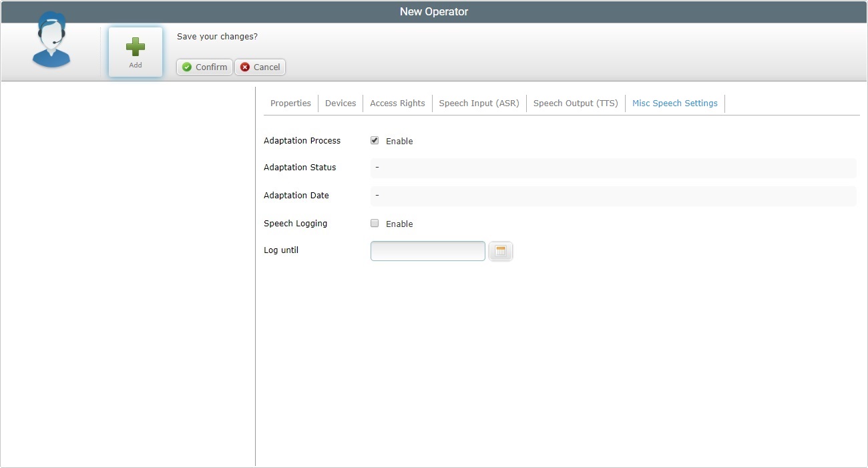Screen dimensions: 868x468
Task: Cancel saving the changes
Action: pyautogui.click(x=260, y=67)
